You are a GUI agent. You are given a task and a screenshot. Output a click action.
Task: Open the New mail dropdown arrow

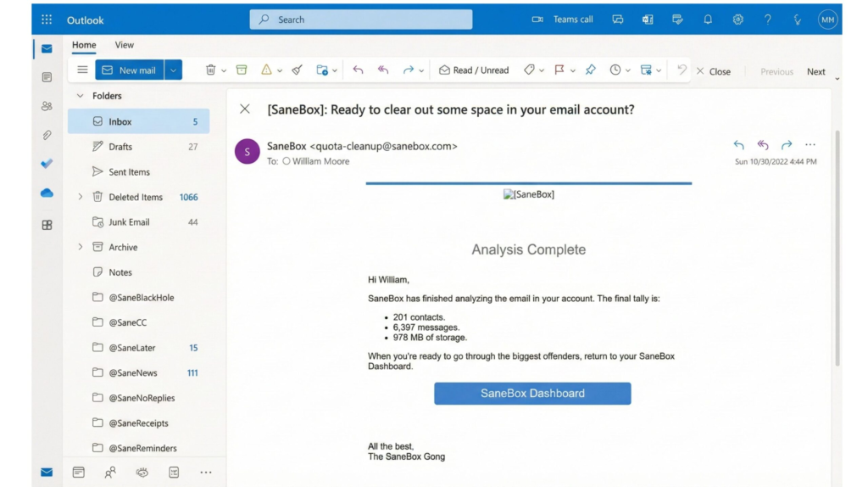coord(173,70)
